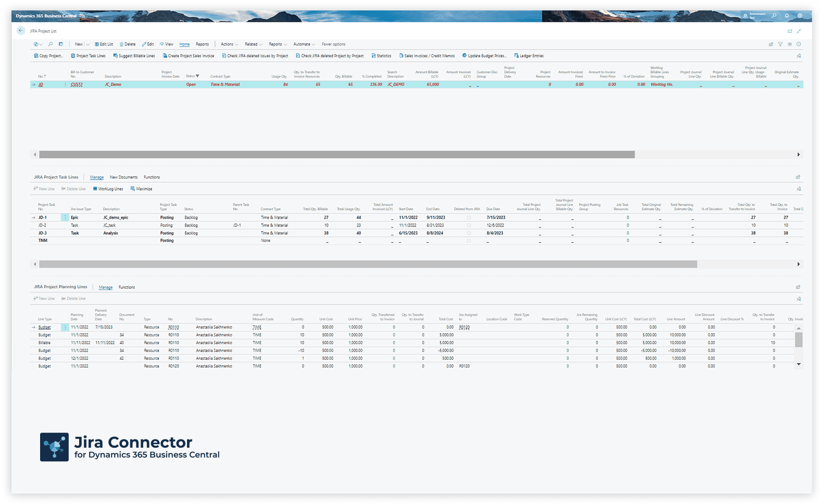Image resolution: width=824 pixels, height=504 pixels.
Task: Open the search magnifier in the list toolbar
Action: tap(51, 44)
